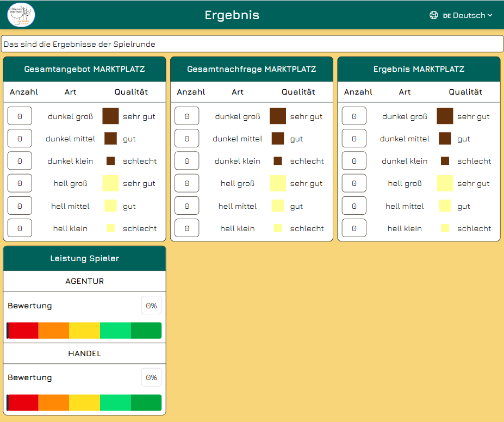Screen dimensions: 504x422
Task: Click the AGENTUR section label
Action: click(84, 281)
